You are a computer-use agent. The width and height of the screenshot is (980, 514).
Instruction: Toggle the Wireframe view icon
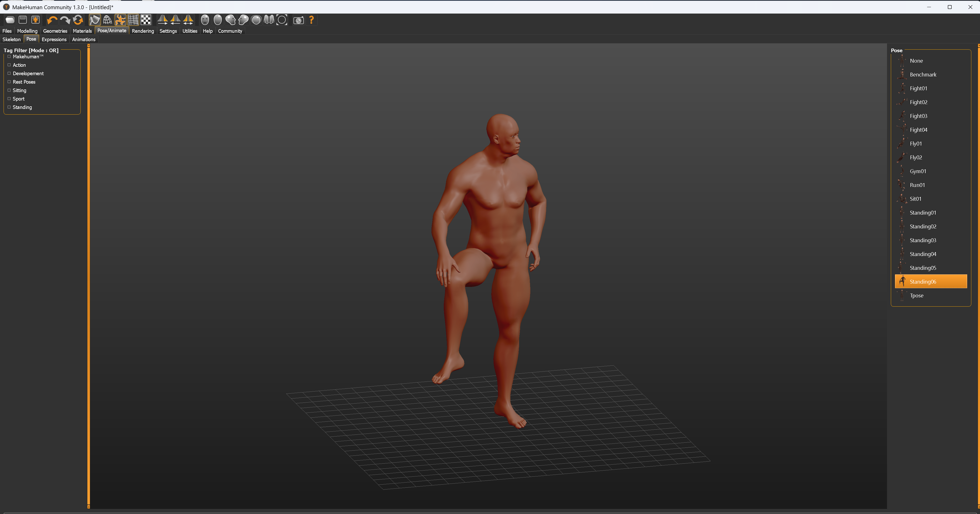(x=108, y=20)
